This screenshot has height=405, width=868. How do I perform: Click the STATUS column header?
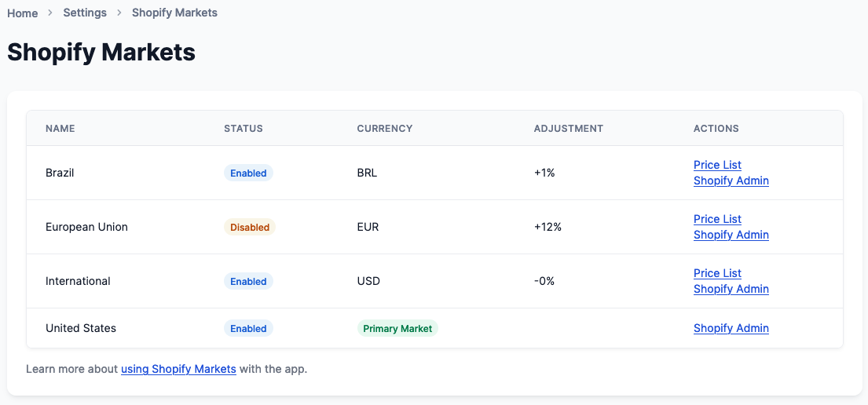pos(244,129)
